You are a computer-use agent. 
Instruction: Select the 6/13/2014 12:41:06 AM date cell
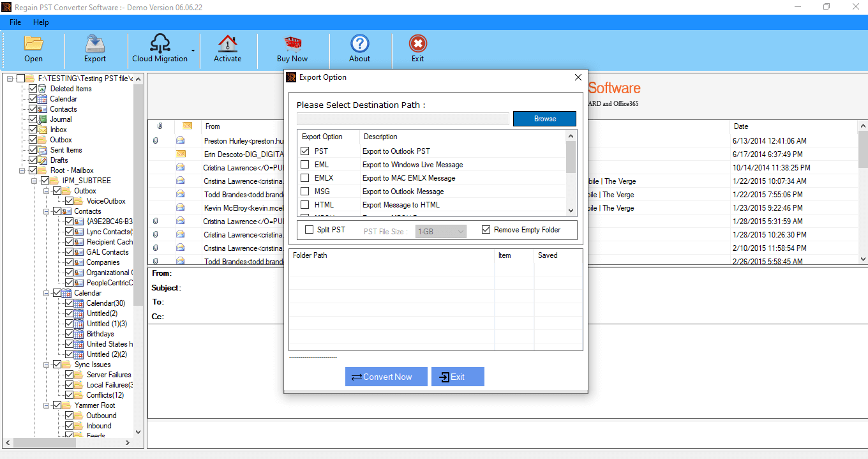pyautogui.click(x=770, y=140)
